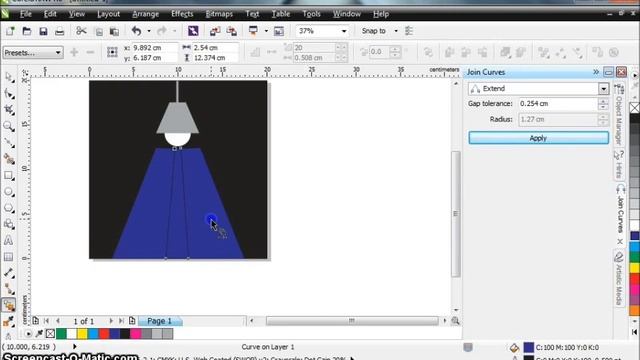Click the zoom navigator icon at scrollbar corner

coord(456,321)
